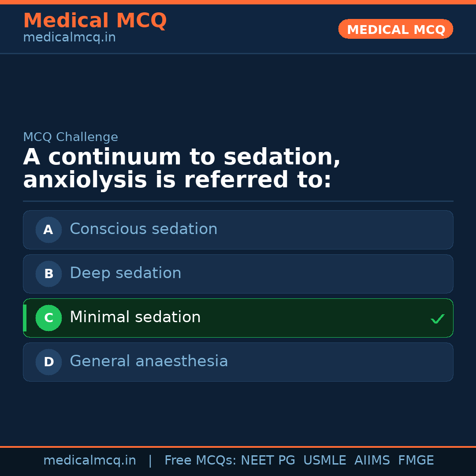This screenshot has height=476, width=476.
Task: Open the medicalmcq.in link under the header
Action: (x=69, y=37)
